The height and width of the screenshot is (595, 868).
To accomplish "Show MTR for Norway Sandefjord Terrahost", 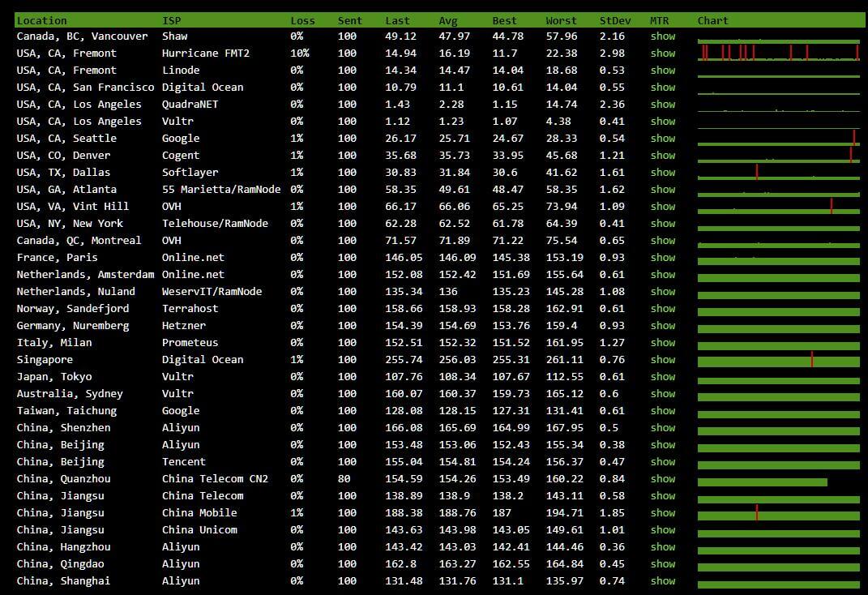I will click(663, 308).
